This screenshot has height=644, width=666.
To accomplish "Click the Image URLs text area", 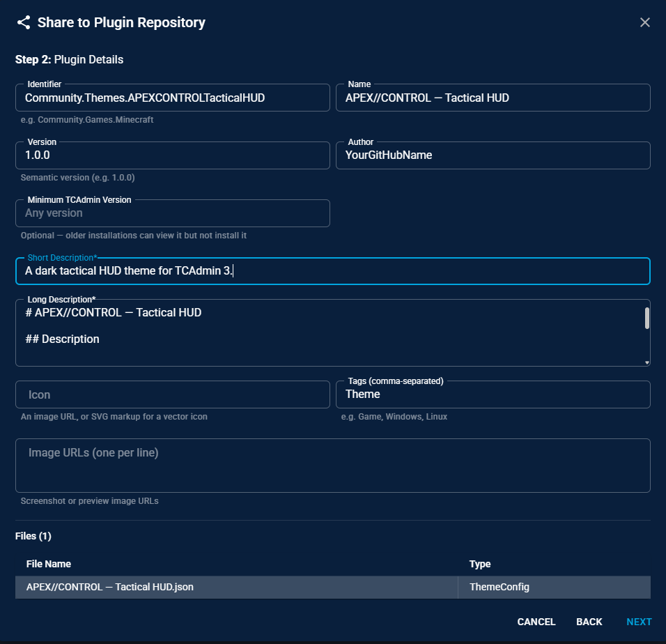I will click(x=332, y=466).
